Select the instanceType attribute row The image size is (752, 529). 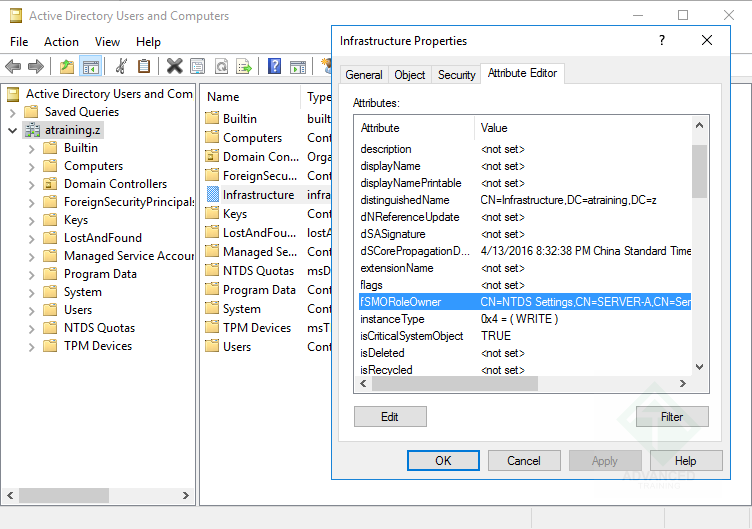[x=525, y=319]
